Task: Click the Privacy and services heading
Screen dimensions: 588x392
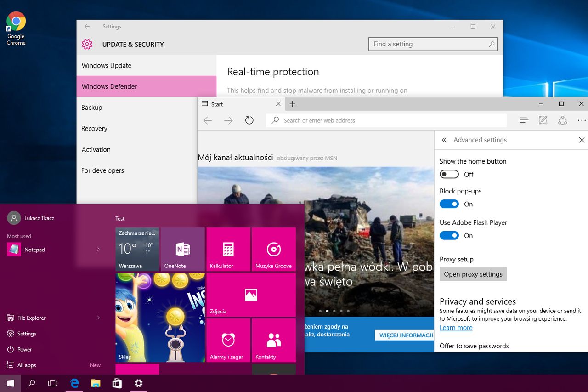Action: click(478, 301)
